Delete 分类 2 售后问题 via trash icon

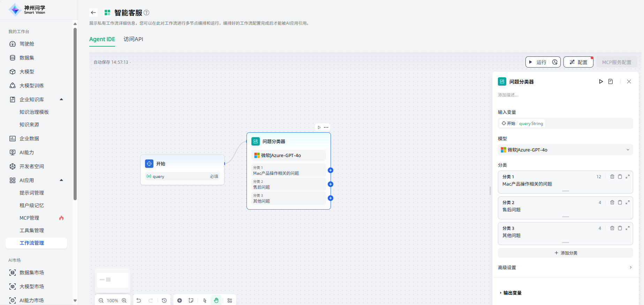point(612,202)
